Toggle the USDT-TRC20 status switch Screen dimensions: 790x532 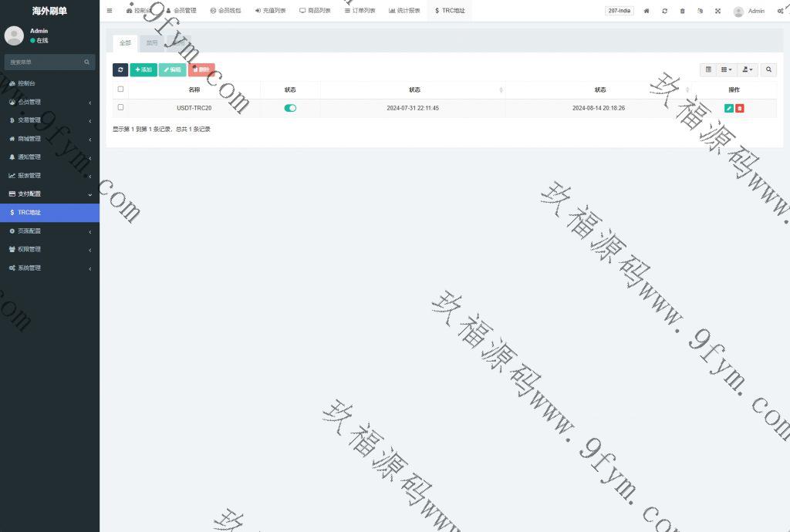coord(290,108)
